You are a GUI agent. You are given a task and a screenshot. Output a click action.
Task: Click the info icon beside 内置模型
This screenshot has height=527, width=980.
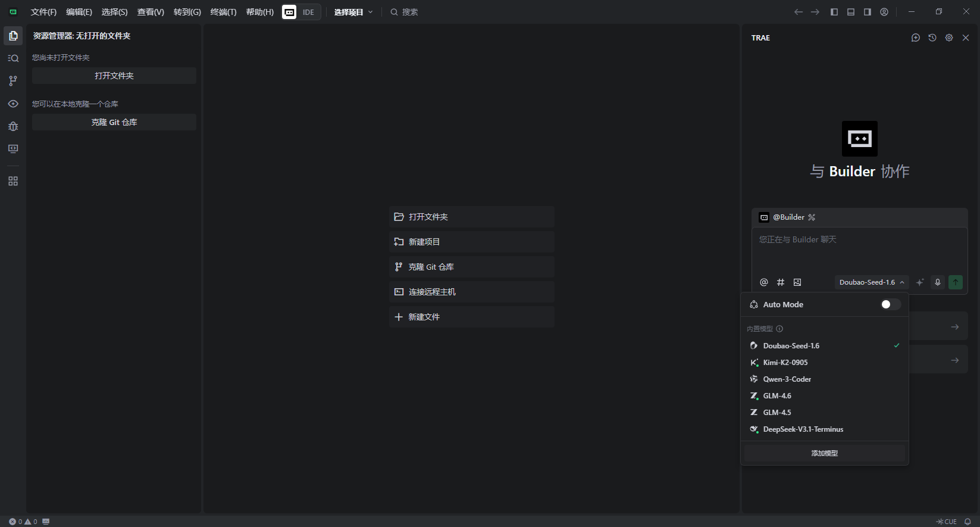click(779, 329)
